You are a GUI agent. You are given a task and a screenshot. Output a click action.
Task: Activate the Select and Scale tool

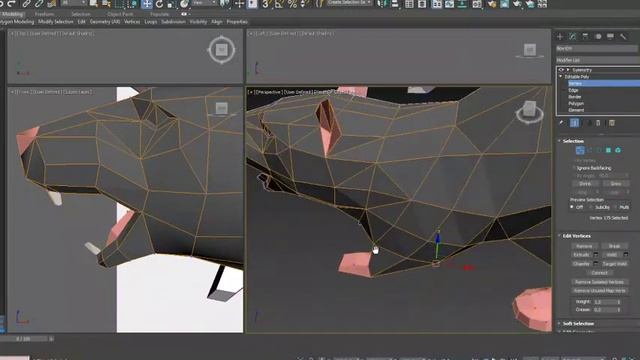pos(171,4)
